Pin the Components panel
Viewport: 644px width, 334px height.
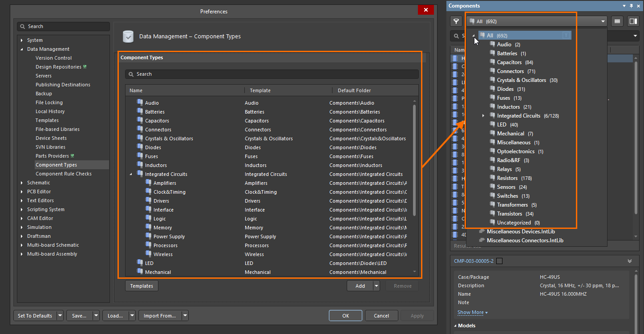tap(631, 6)
